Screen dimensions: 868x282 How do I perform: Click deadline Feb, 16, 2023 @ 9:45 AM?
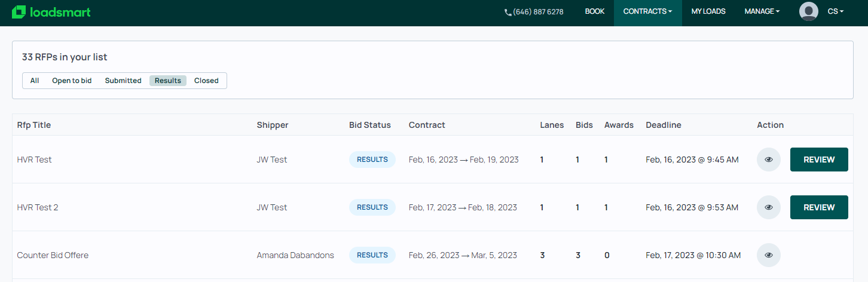[x=692, y=160]
